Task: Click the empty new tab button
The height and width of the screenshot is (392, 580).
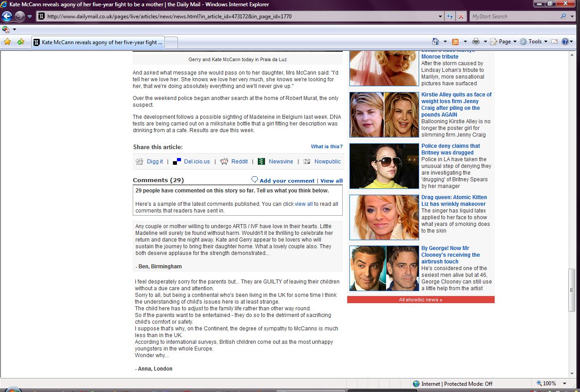Action: (x=172, y=42)
